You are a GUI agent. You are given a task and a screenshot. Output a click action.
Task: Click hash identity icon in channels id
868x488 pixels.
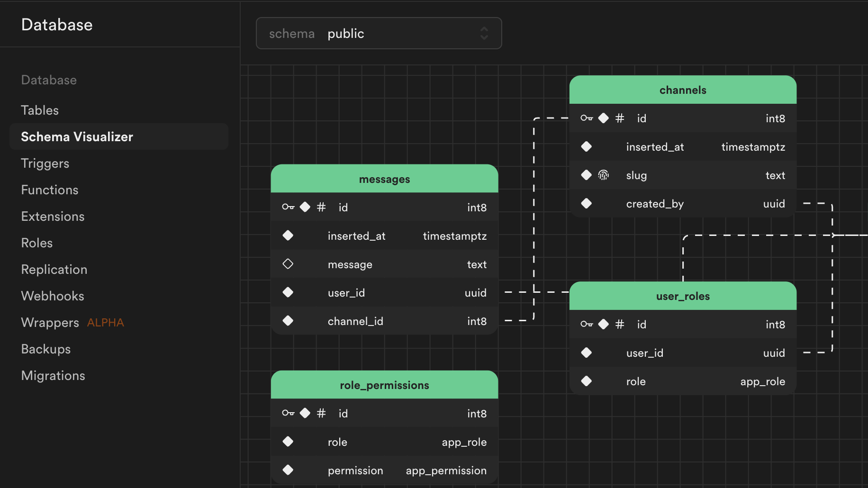(620, 118)
